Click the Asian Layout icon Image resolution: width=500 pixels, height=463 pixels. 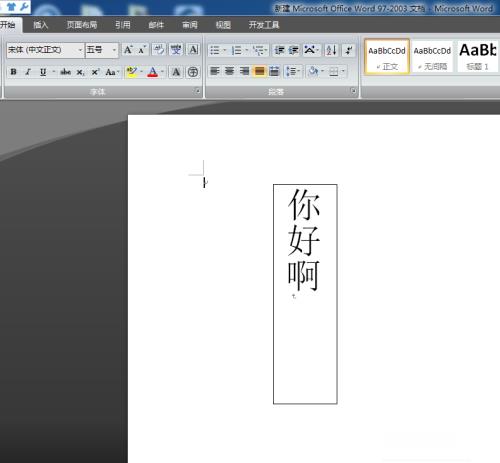(310, 50)
